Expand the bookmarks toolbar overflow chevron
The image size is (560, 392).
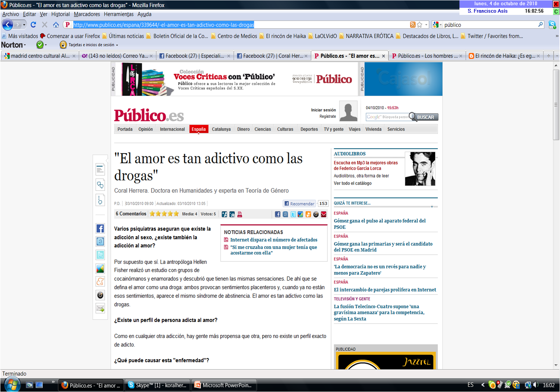coord(557,36)
